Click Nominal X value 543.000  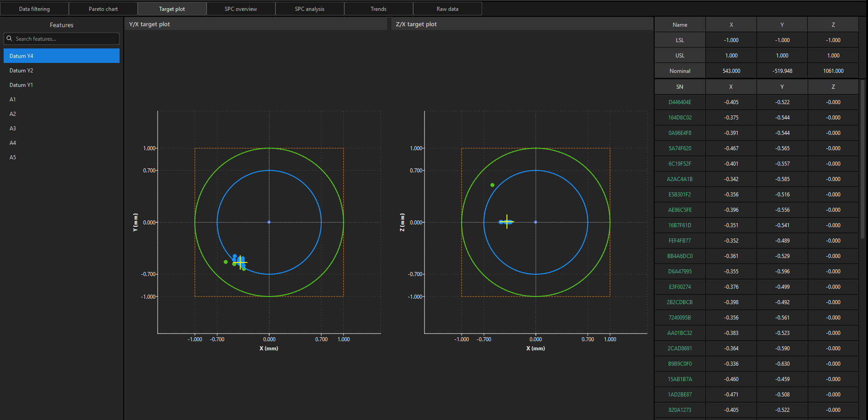[731, 71]
